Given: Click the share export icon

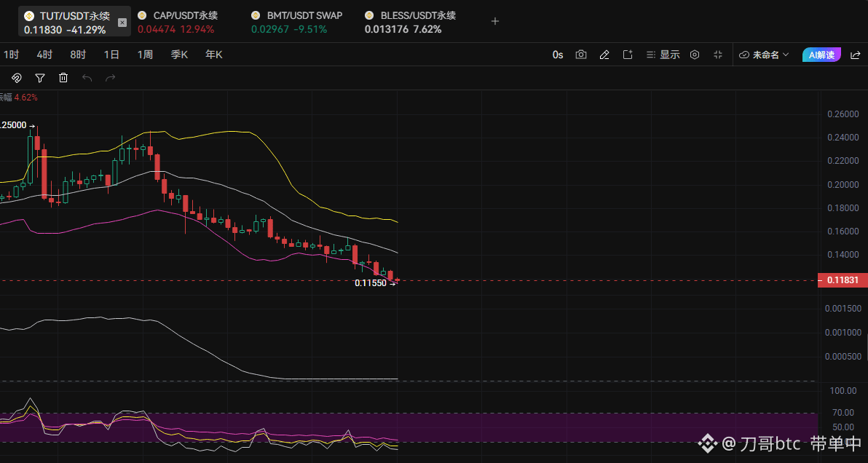Looking at the screenshot, I should [x=856, y=55].
